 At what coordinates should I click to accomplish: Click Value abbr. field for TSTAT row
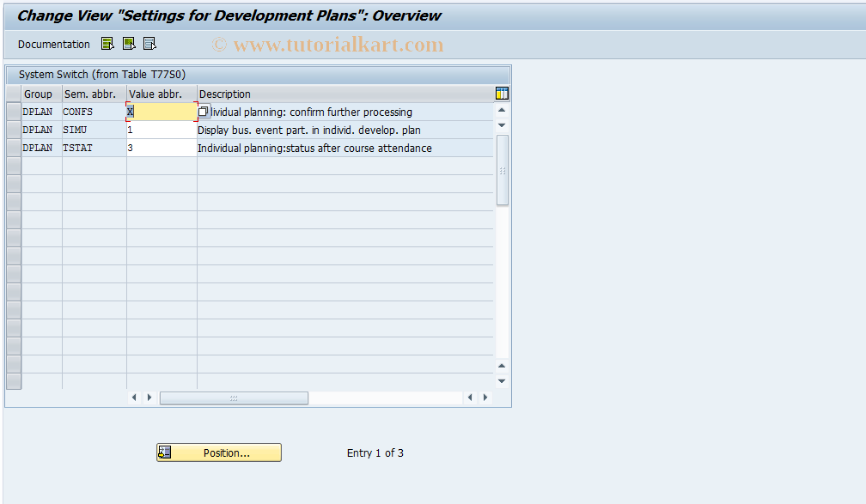tap(162, 148)
